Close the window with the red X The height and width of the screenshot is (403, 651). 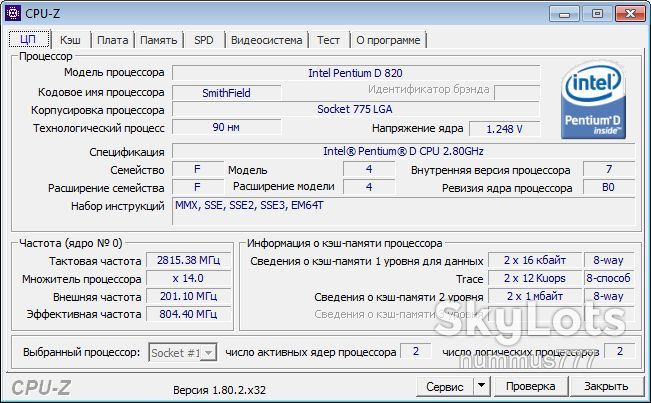pyautogui.click(x=630, y=14)
